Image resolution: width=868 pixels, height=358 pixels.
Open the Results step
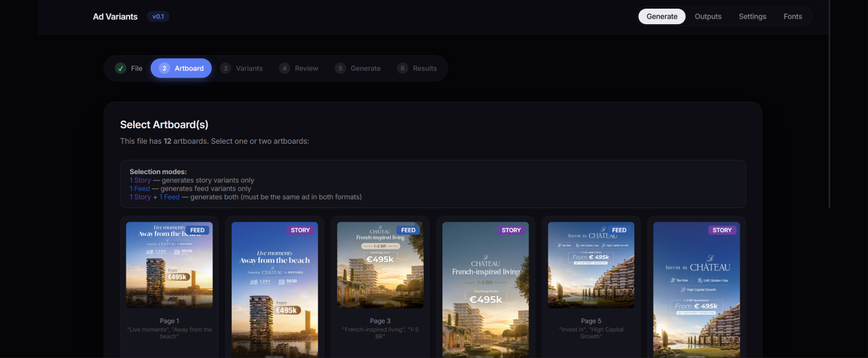point(417,68)
